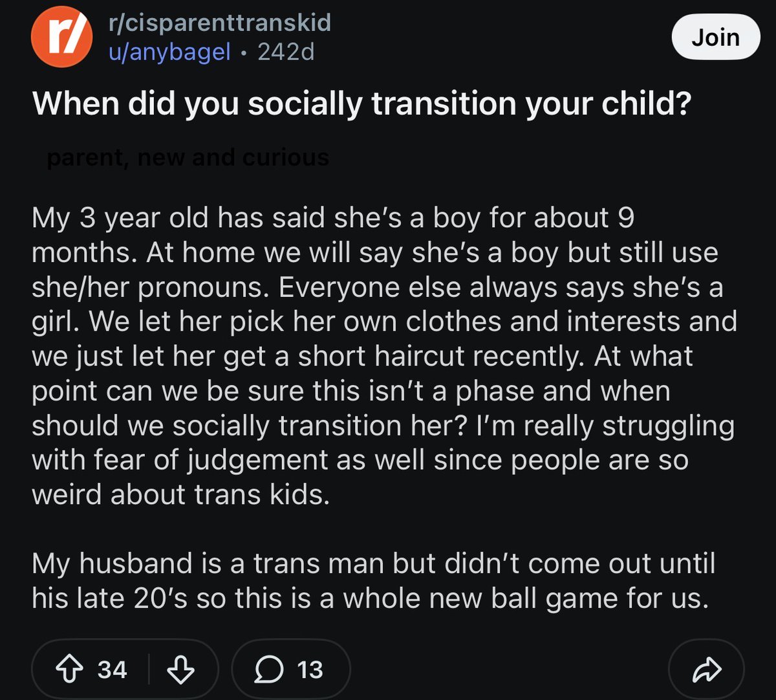Tap the comment speech bubble icon
The image size is (776, 700).
coord(267,670)
